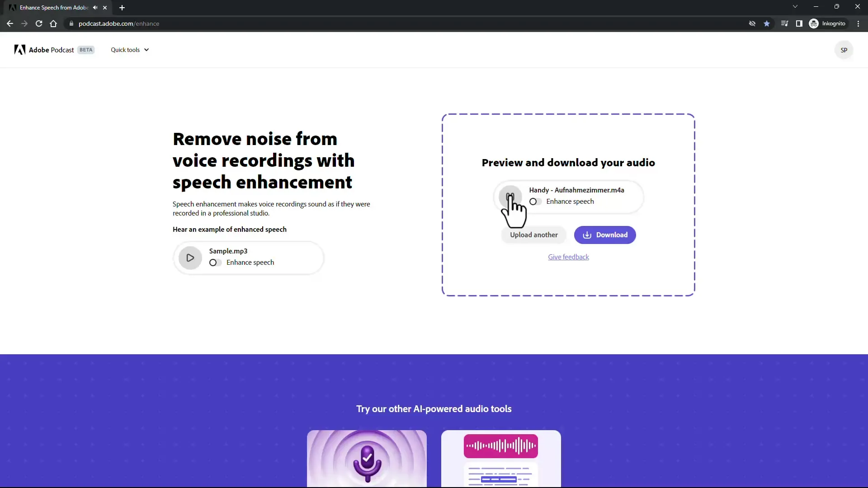Click the play button on Sample.mp3
The width and height of the screenshot is (868, 488).
(190, 258)
